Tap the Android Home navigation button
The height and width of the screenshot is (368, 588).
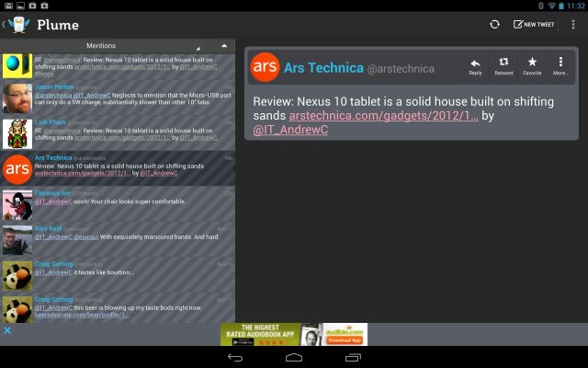pyautogui.click(x=294, y=358)
